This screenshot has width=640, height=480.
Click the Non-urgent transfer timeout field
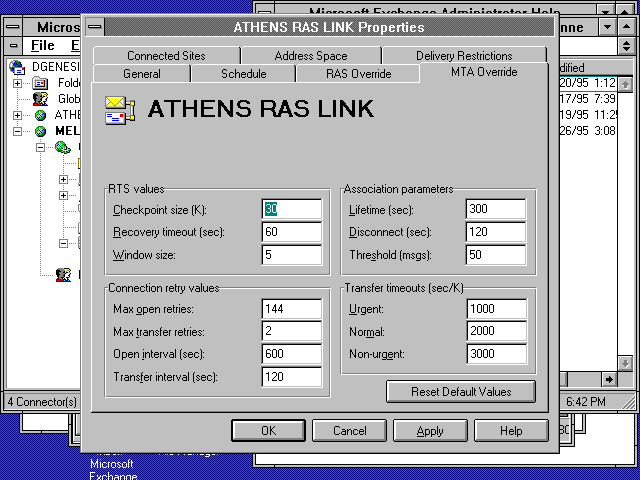pyautogui.click(x=497, y=354)
